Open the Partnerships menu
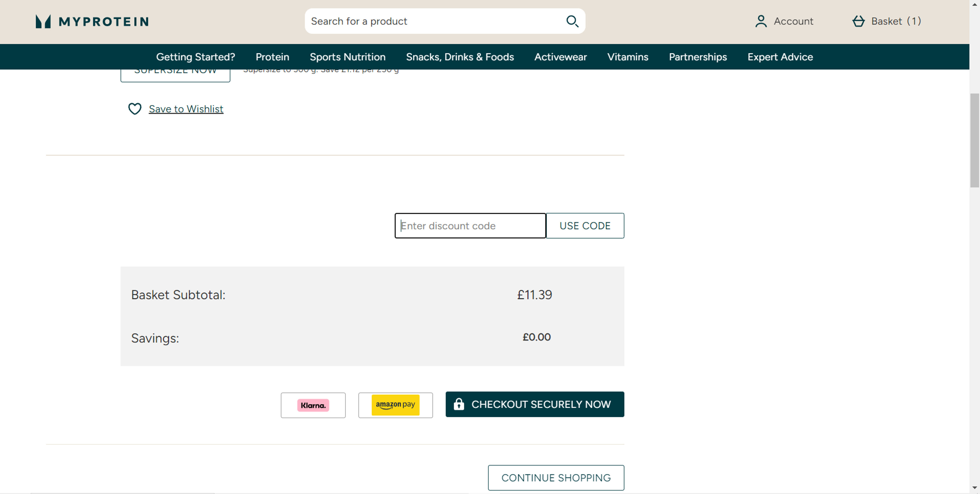The height and width of the screenshot is (494, 980). (698, 57)
